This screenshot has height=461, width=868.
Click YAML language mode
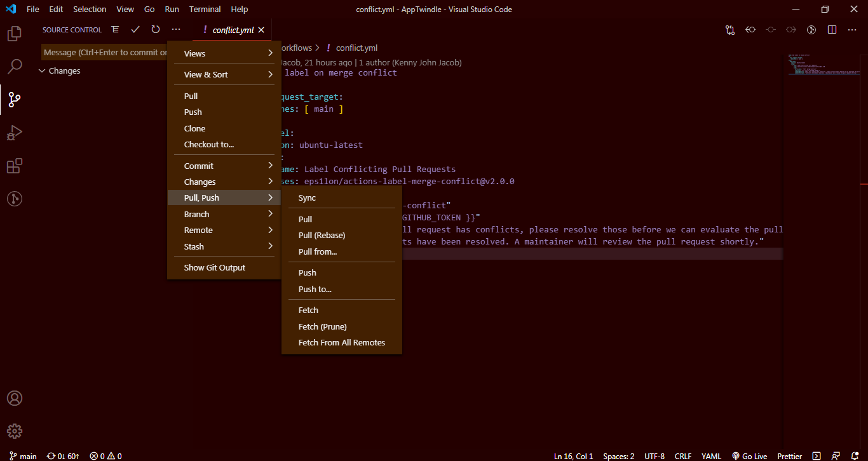(x=711, y=456)
